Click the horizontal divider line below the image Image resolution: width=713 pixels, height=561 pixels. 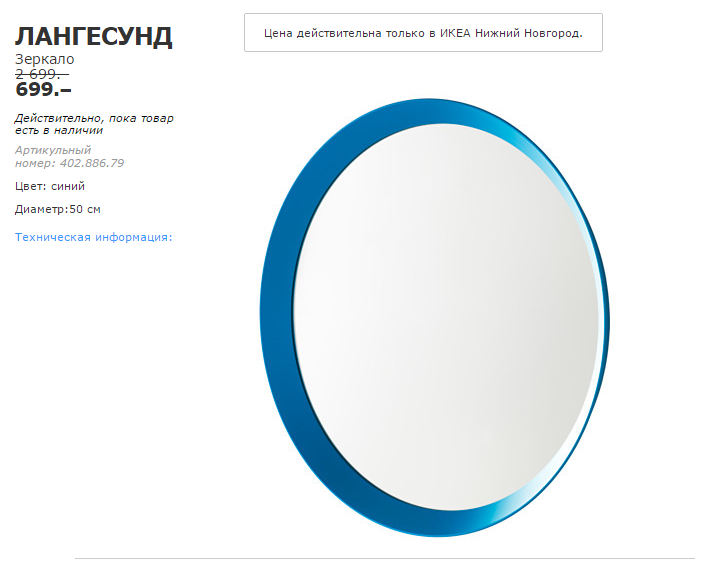pyautogui.click(x=385, y=558)
